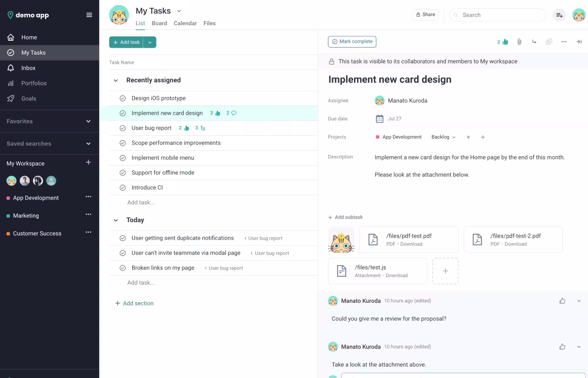Open Inbox from the sidebar

(28, 68)
